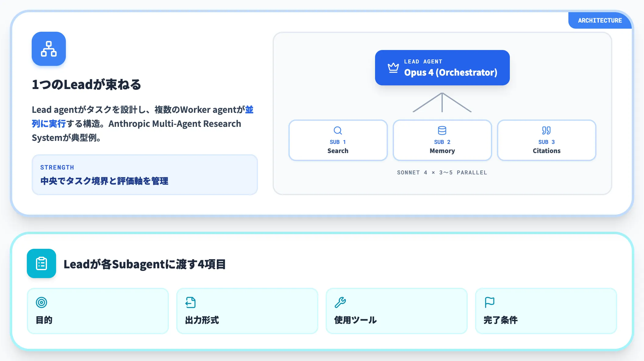644x361 pixels.
Task: Click the flag icon above 完了条件
Action: coord(489,302)
